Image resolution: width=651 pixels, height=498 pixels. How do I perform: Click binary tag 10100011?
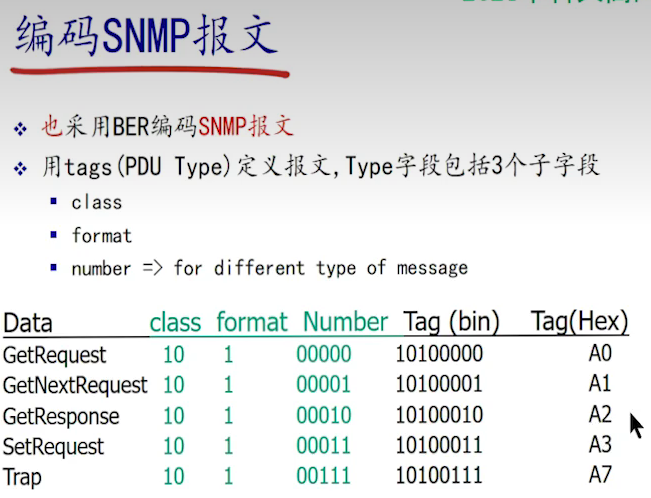pos(439,445)
